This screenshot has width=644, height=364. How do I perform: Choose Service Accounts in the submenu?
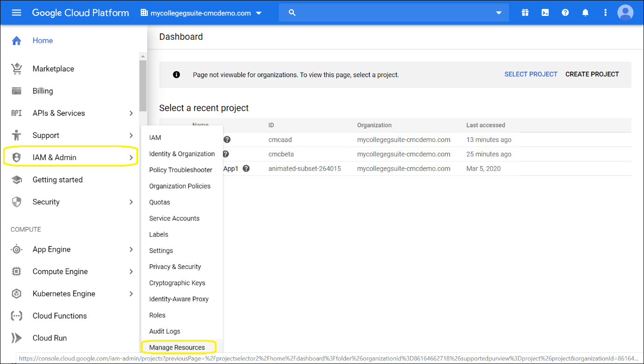[174, 218]
